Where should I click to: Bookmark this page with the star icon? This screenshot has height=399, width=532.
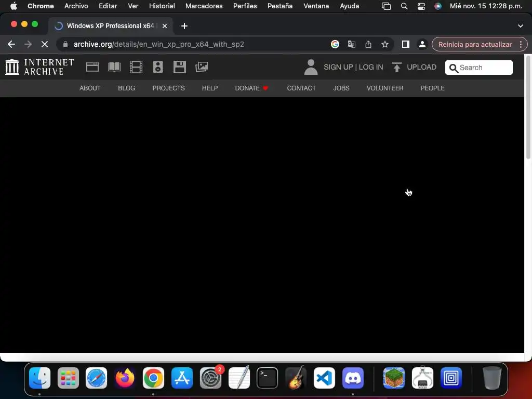pos(385,44)
